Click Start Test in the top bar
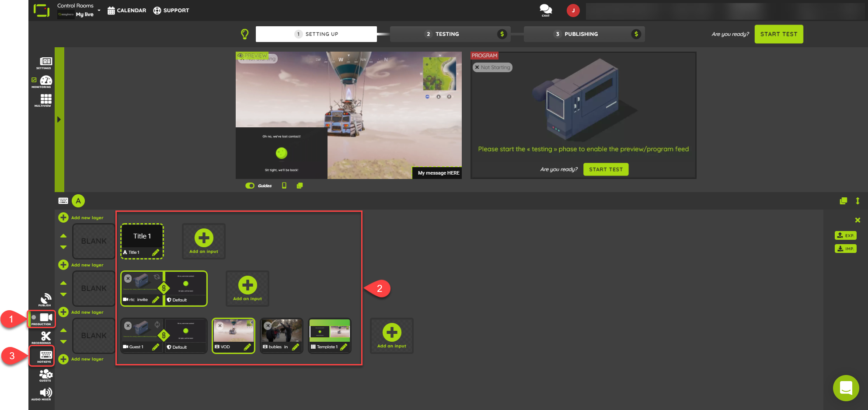 [779, 34]
